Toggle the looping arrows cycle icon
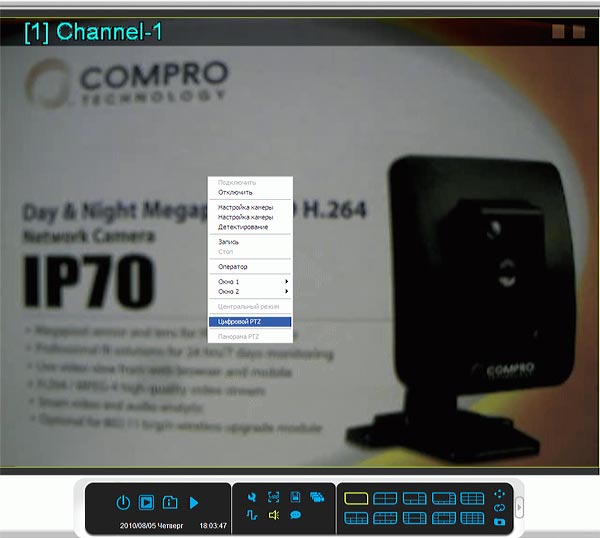This screenshot has width=600, height=538. [x=499, y=508]
